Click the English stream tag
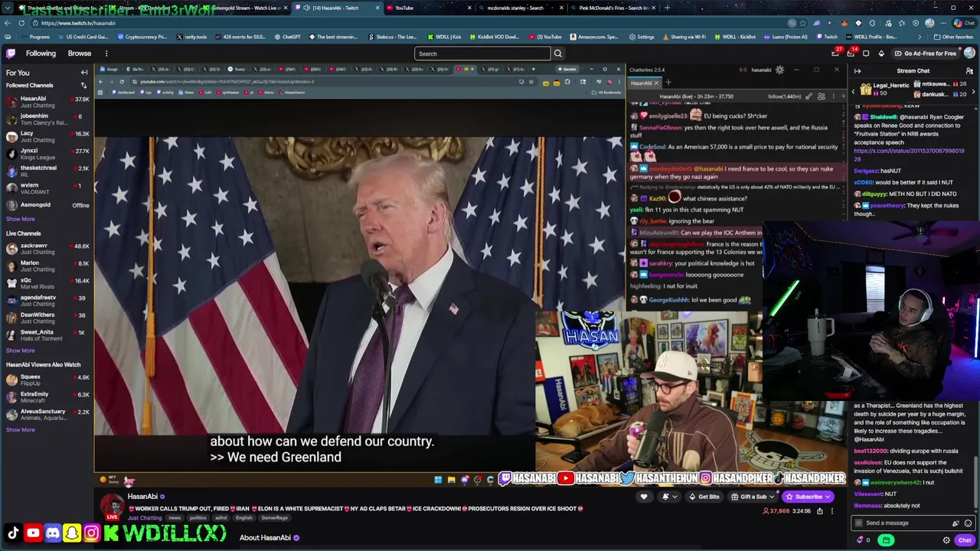980x551 pixels. point(243,518)
